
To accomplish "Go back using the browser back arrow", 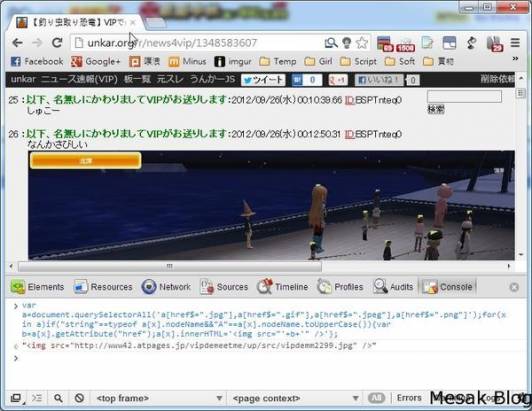I will [17, 43].
